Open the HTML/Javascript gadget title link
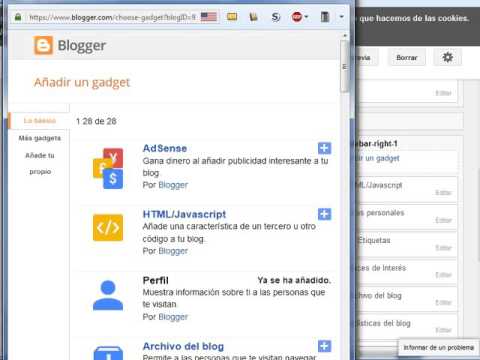The image size is (480, 360). click(x=184, y=214)
